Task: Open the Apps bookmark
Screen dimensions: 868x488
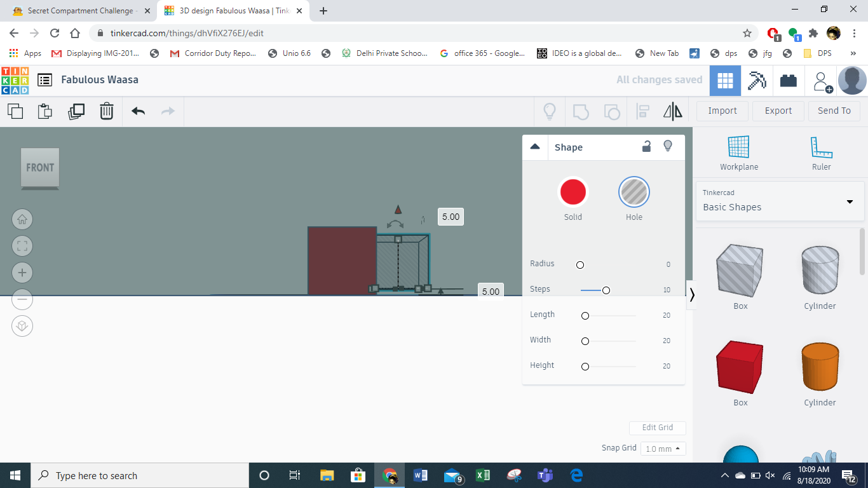Action: click(x=26, y=53)
